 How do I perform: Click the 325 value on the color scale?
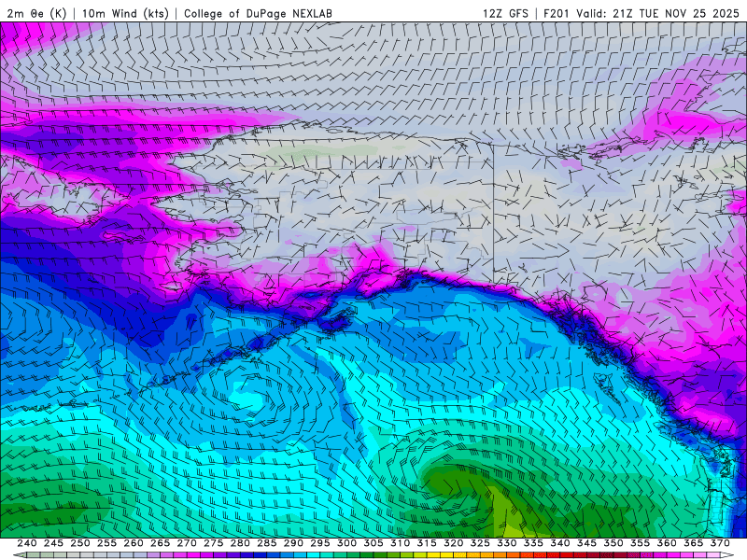point(480,543)
